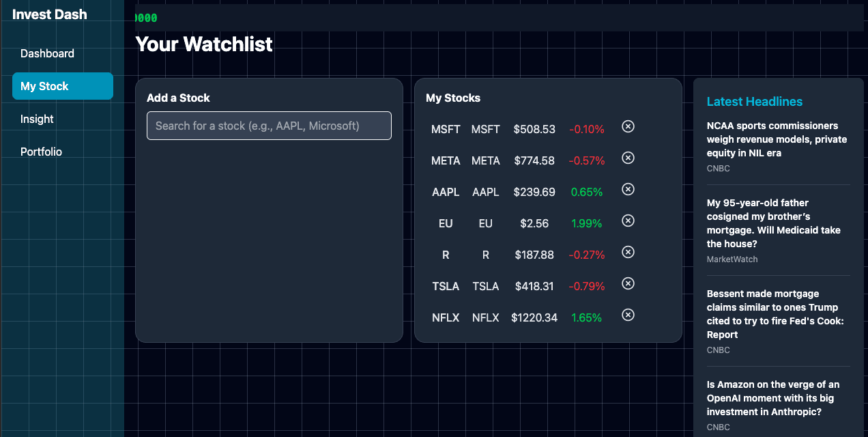Click the Latest Headlines heading
This screenshot has height=437, width=868.
point(754,102)
